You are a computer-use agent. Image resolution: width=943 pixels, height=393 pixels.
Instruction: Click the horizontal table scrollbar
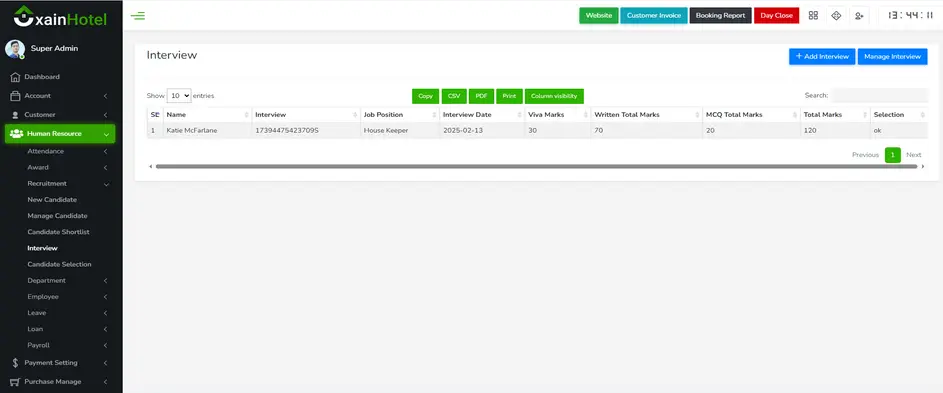tap(536, 166)
